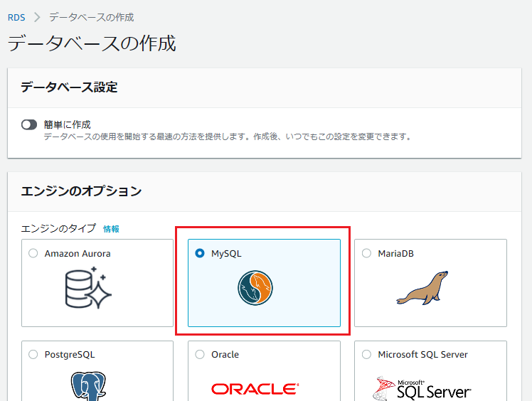Select the Oracle radio button

click(x=200, y=355)
